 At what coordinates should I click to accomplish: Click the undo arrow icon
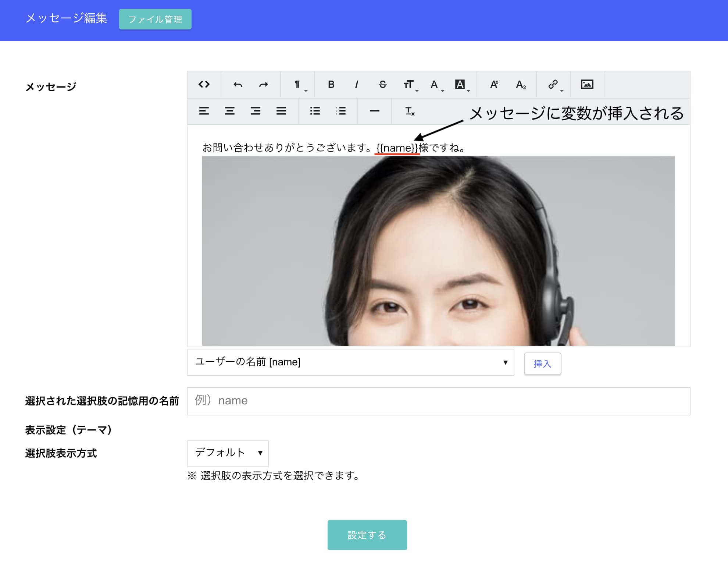click(238, 85)
